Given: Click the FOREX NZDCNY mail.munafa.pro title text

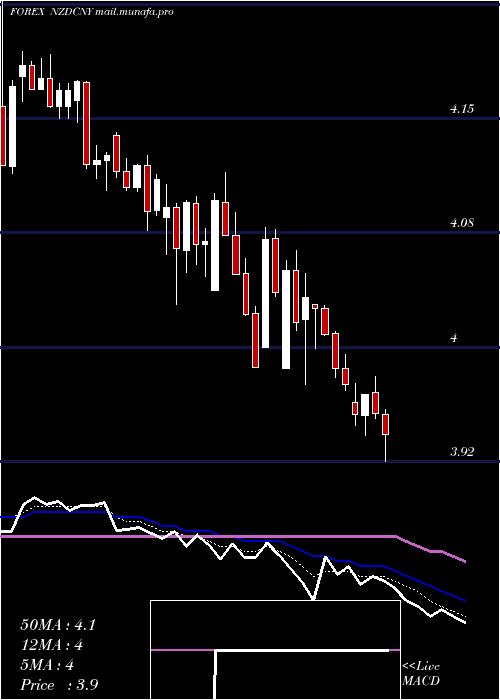Looking at the screenshot, I should (92, 12).
